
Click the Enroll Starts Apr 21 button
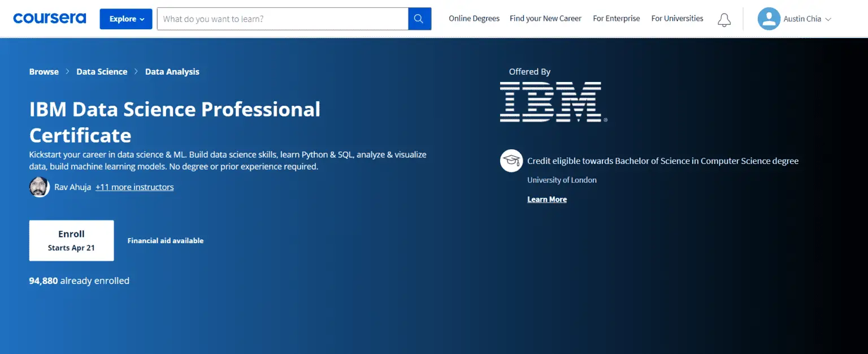pyautogui.click(x=71, y=240)
